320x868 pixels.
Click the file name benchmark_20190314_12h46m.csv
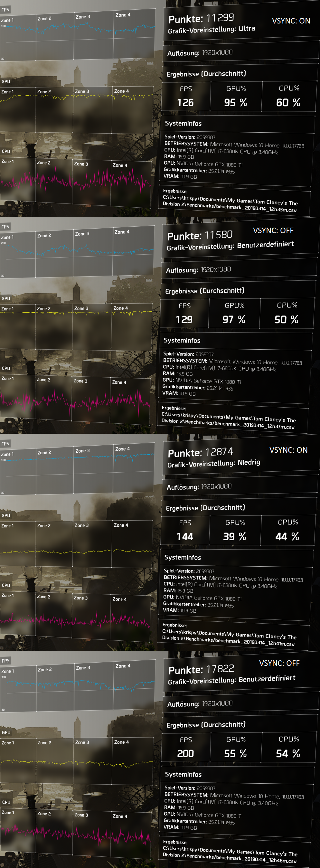pos(256,859)
